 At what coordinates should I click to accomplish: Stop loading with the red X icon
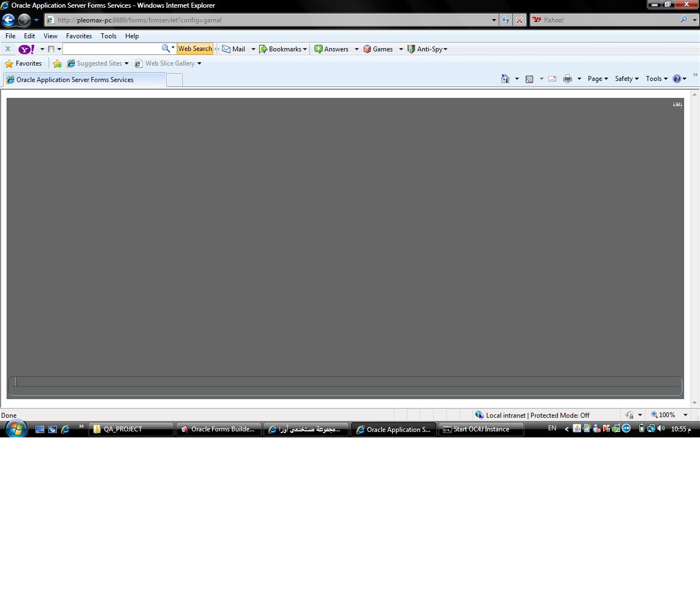point(520,20)
